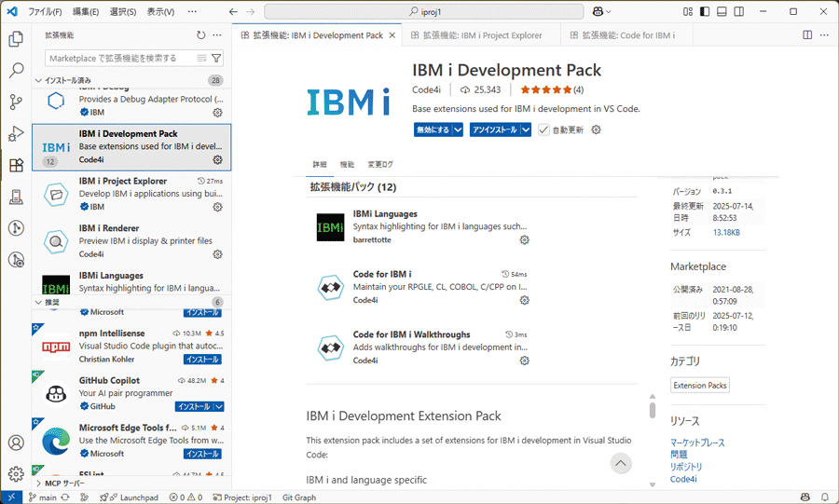
Task: Open the Explorer view in activity bar
Action: point(16,39)
